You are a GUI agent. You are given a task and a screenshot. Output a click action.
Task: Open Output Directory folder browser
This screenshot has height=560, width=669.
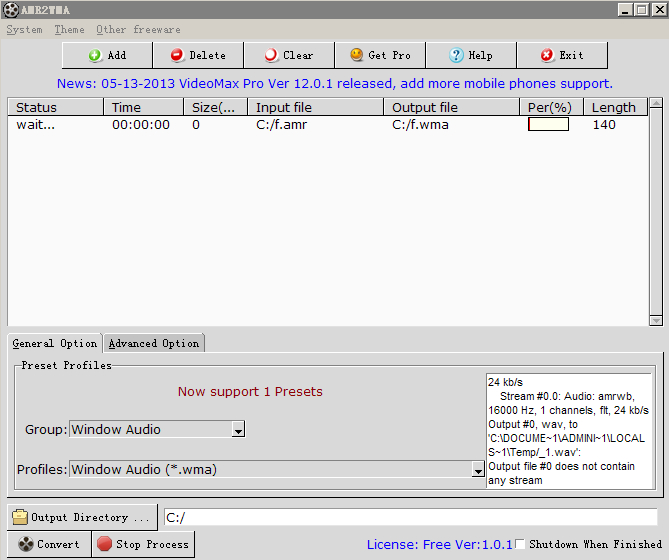[83, 517]
